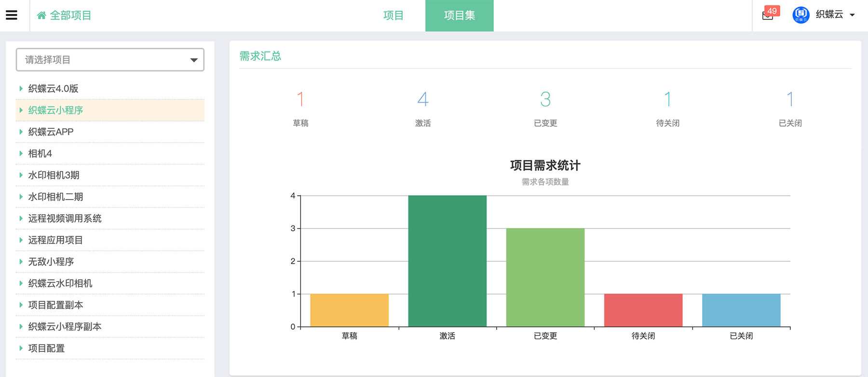868x377 pixels.
Task: Switch to the 项目集 tab
Action: [x=460, y=15]
